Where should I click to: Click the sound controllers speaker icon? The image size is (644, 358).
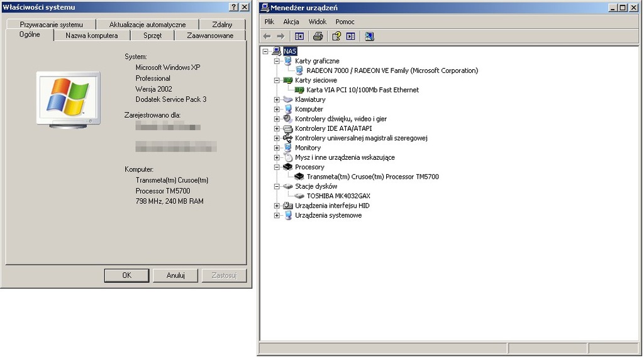(x=288, y=119)
